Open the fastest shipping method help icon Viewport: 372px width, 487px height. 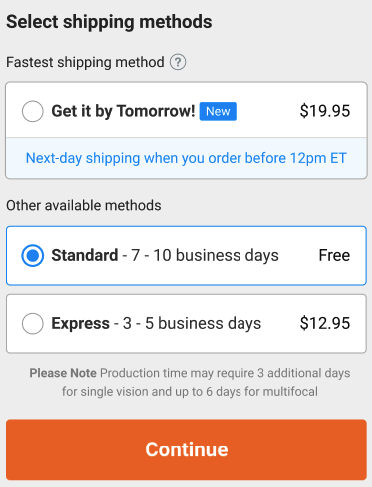click(x=178, y=62)
